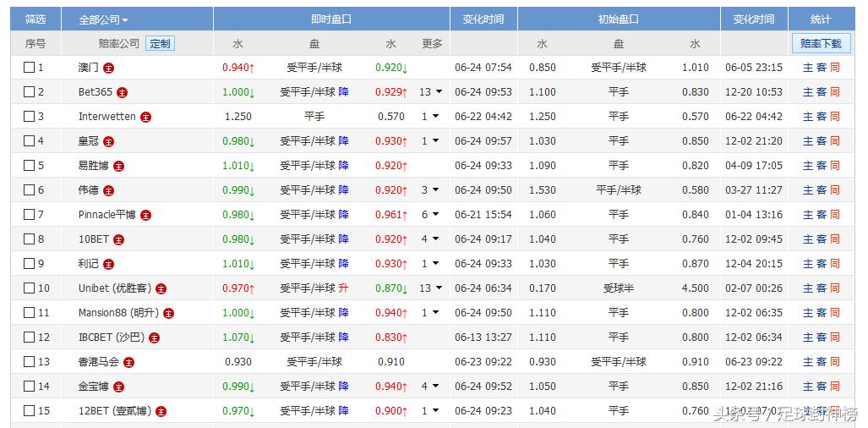This screenshot has width=868, height=428.
Task: Check the checkbox for row 15 12BET
Action: click(29, 411)
